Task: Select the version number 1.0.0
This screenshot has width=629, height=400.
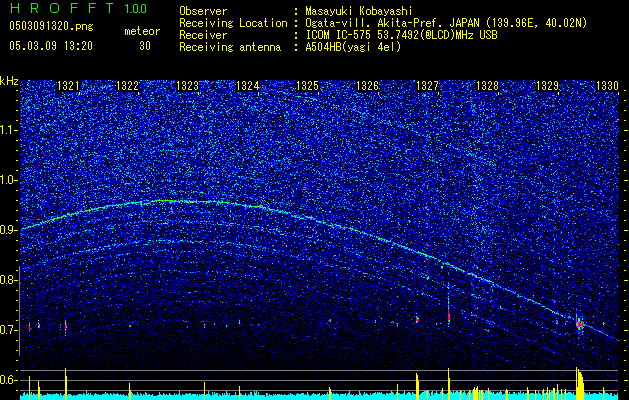Action: click(x=136, y=8)
